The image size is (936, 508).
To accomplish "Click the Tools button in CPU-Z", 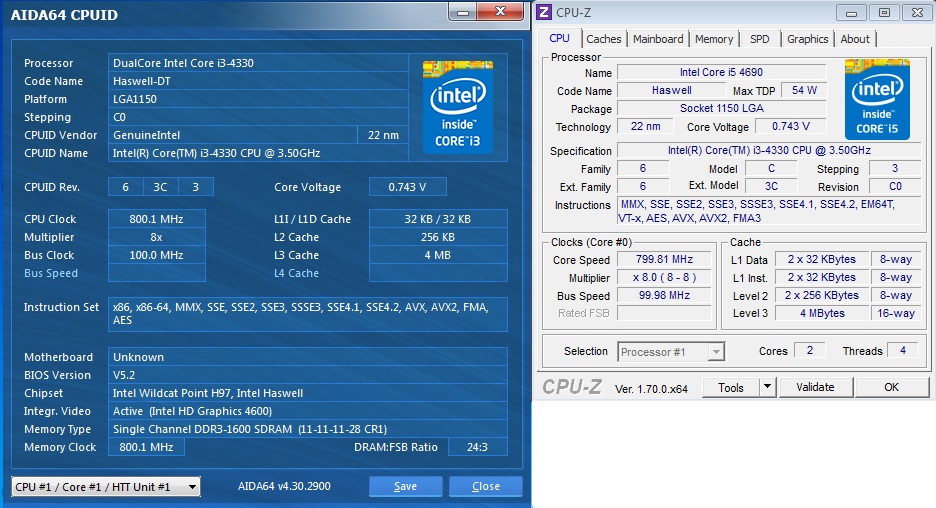I will coord(731,387).
